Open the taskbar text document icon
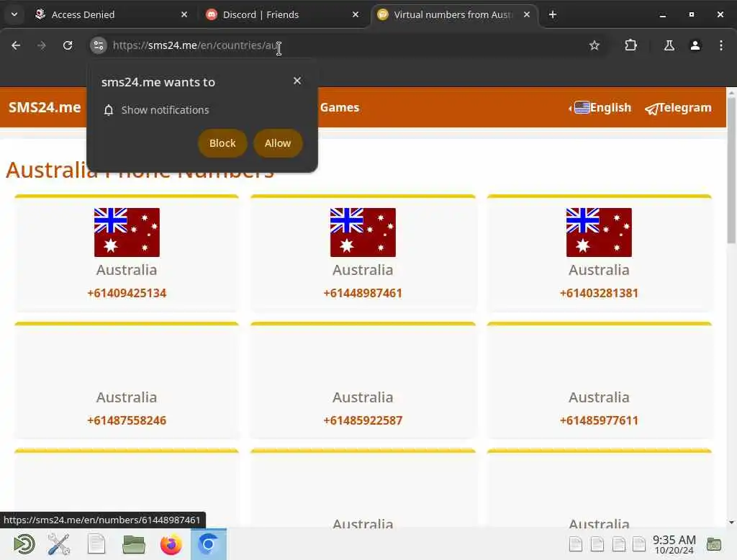 [x=96, y=544]
